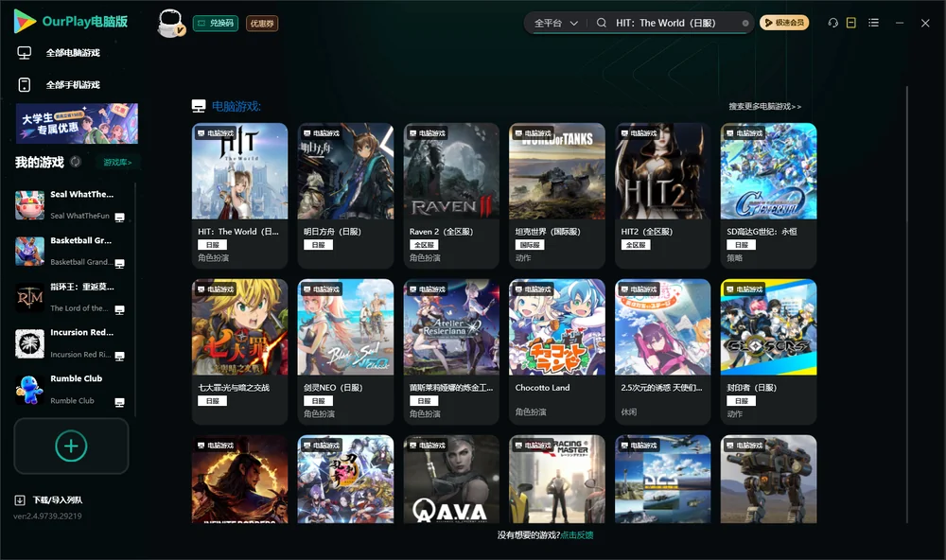Image resolution: width=946 pixels, height=560 pixels.
Task: Open 七大罪:光与暗之交战 game card
Action: (x=239, y=352)
